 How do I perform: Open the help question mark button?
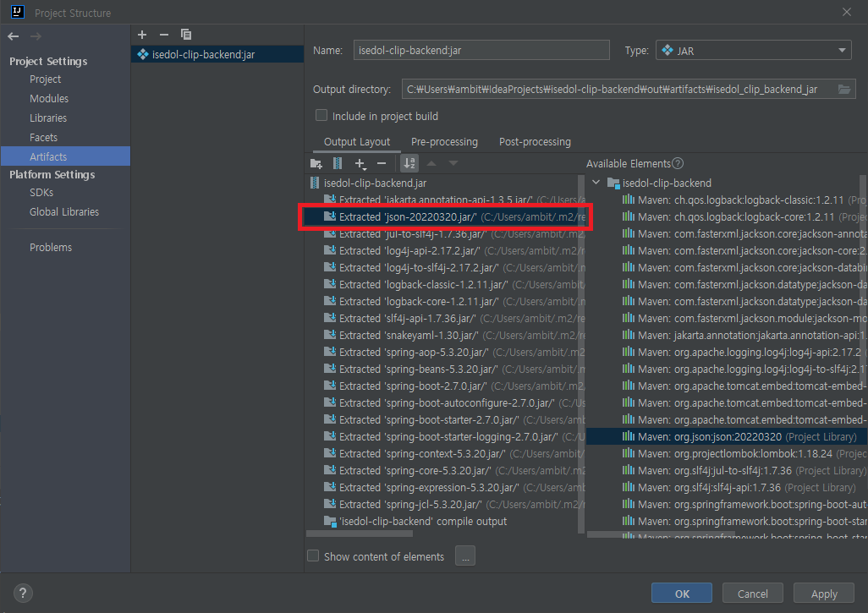tap(23, 594)
